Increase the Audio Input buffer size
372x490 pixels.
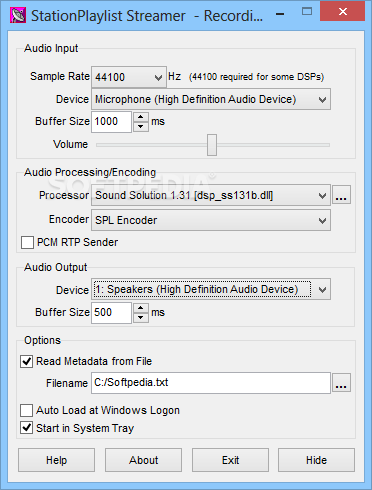[x=141, y=117]
